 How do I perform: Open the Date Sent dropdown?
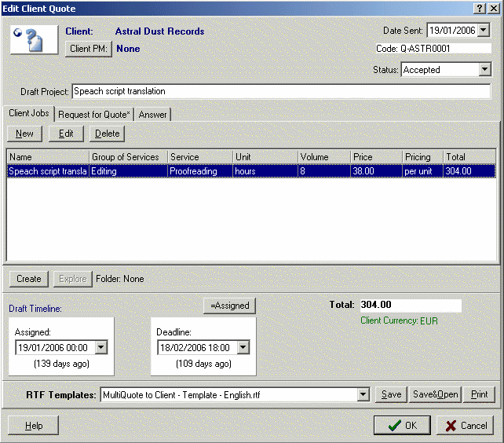483,31
